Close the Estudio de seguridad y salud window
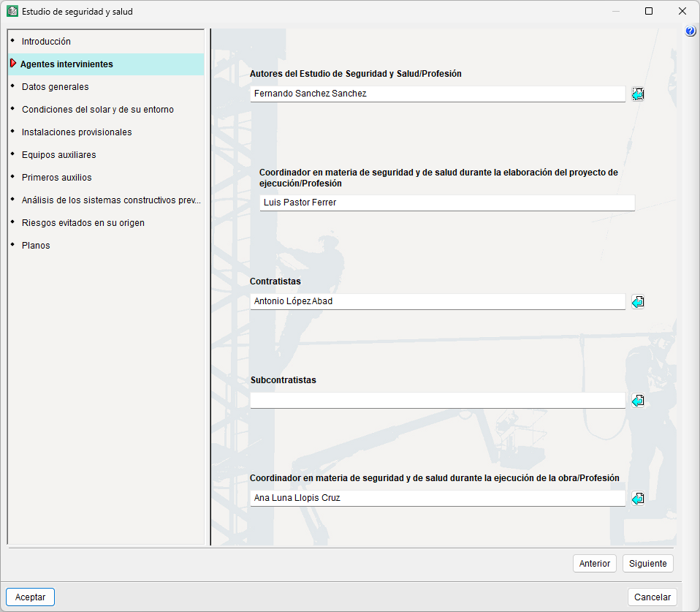The height and width of the screenshot is (612, 700). pyautogui.click(x=682, y=11)
